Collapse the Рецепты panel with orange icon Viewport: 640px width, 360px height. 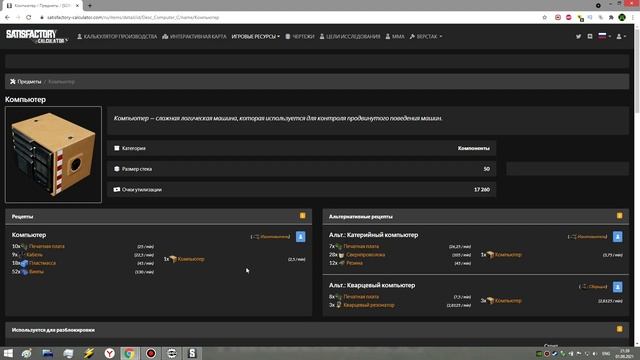[x=302, y=216]
